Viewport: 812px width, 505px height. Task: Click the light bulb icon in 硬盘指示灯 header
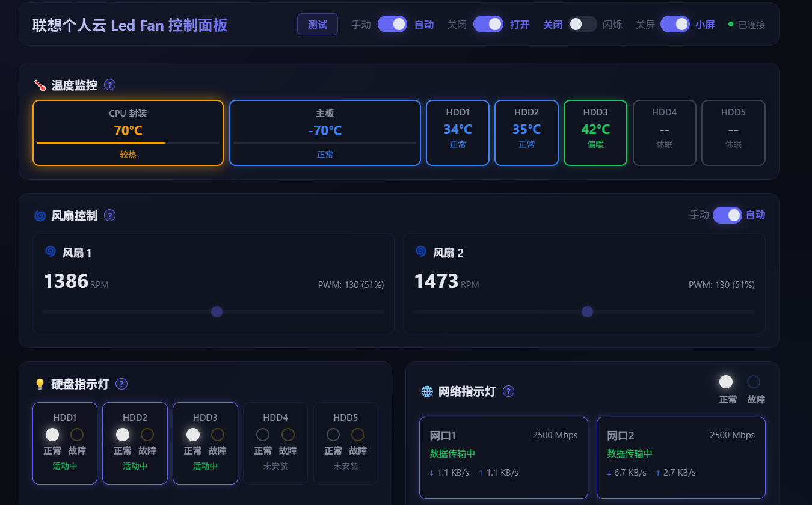coord(40,384)
